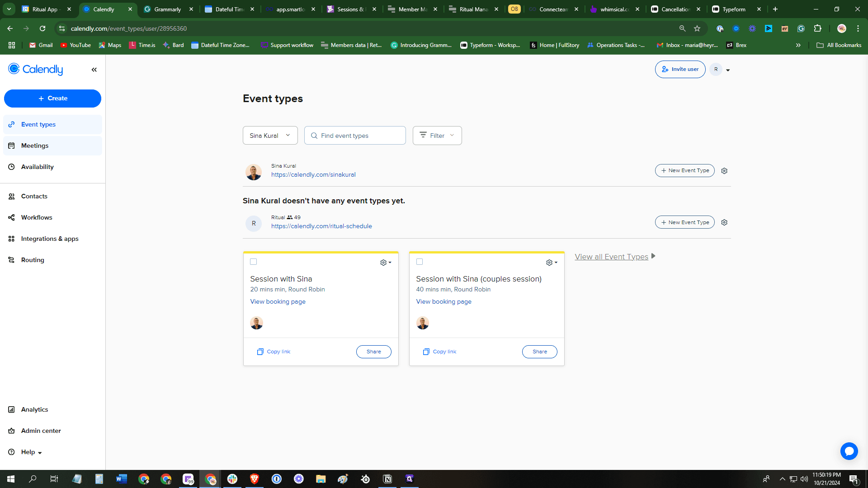Viewport: 868px width, 488px height.
Task: Go to Event types in sidebar
Action: point(52,124)
